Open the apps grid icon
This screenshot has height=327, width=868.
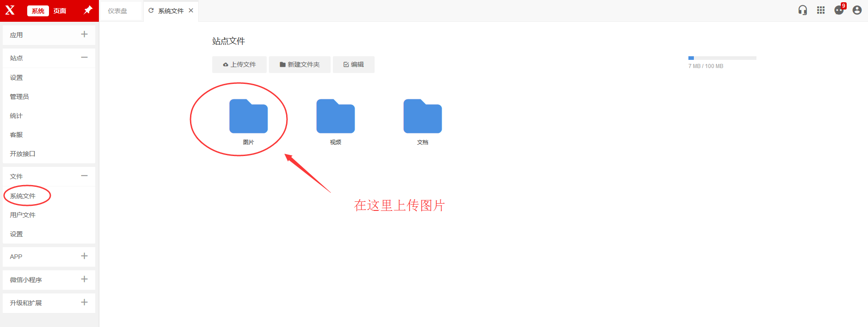(x=820, y=10)
